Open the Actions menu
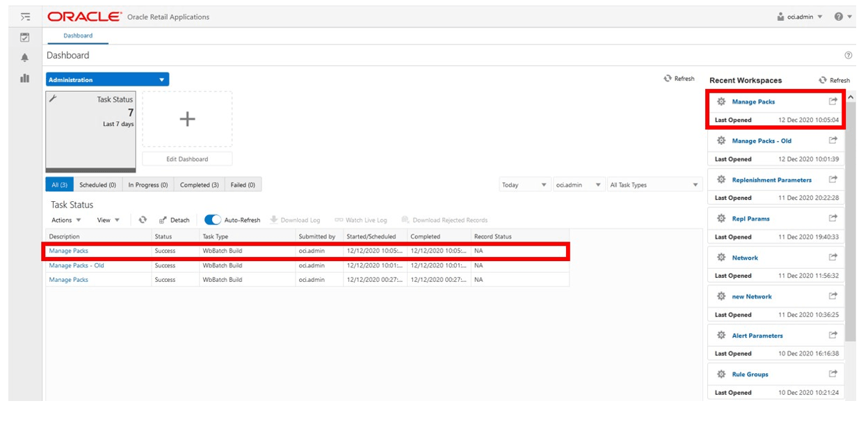The width and height of the screenshot is (868, 433). (x=67, y=220)
